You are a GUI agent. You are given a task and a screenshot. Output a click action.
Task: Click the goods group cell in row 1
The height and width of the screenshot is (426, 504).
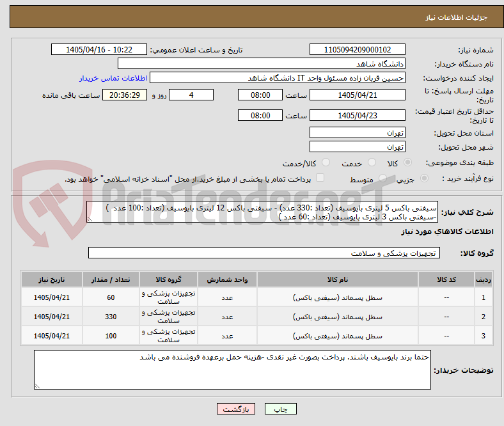pos(168,297)
